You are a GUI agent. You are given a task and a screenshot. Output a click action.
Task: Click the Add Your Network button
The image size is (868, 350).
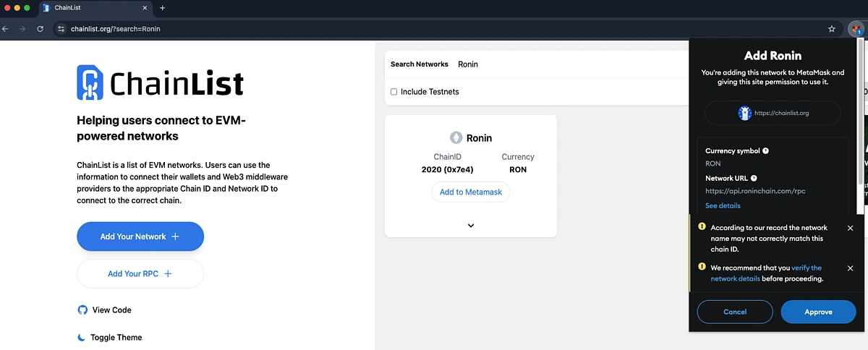140,236
